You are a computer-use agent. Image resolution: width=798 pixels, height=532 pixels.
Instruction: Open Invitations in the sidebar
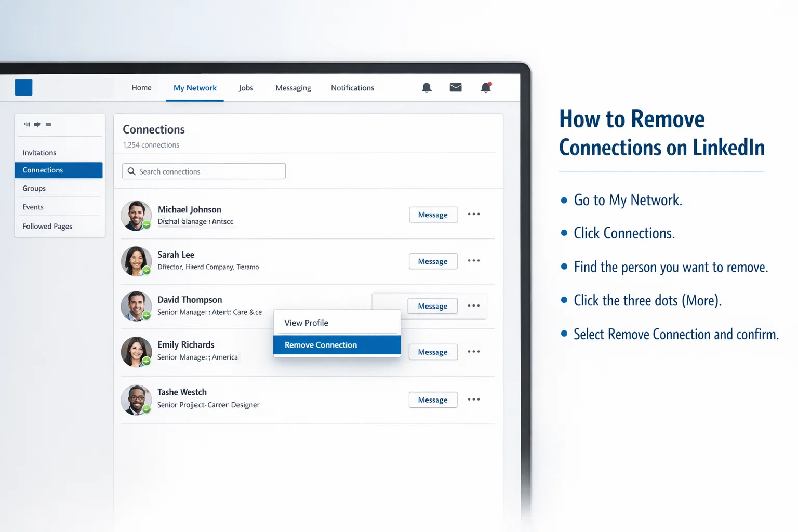[39, 153]
